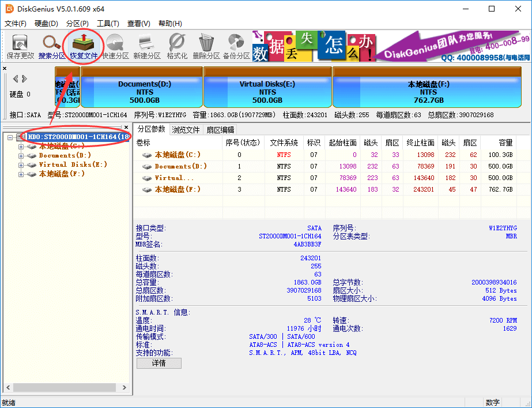Collapse the HD0 disk node
Viewport: 532px width, 408px height.
pos(10,137)
